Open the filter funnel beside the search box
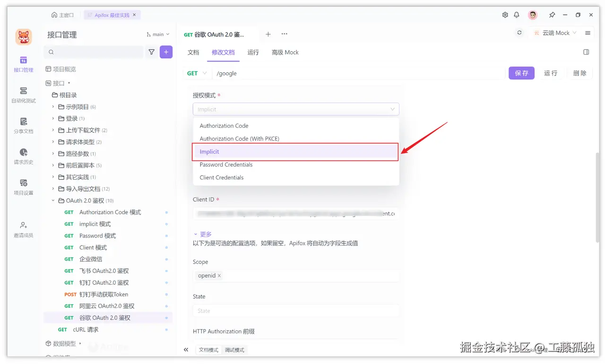Viewport: 605px width, 364px height. click(x=151, y=52)
